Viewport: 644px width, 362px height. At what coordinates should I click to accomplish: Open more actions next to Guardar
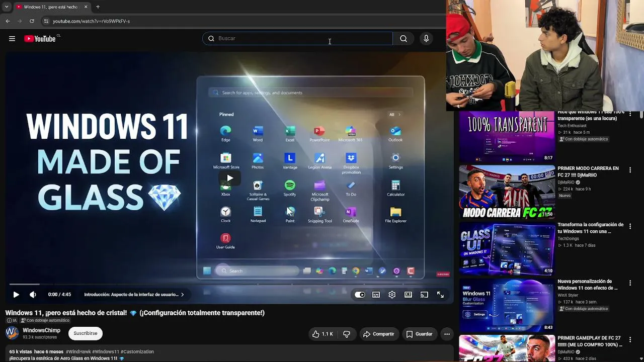coord(447,334)
